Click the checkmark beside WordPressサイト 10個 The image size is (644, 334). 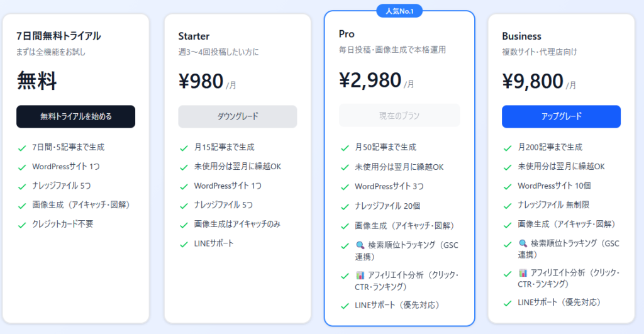[508, 186]
